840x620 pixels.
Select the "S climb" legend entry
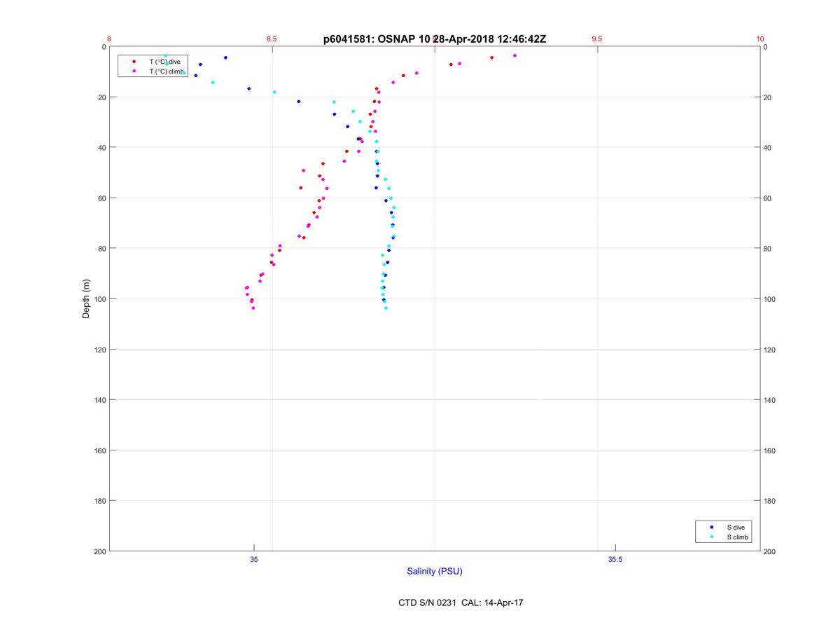(738, 537)
